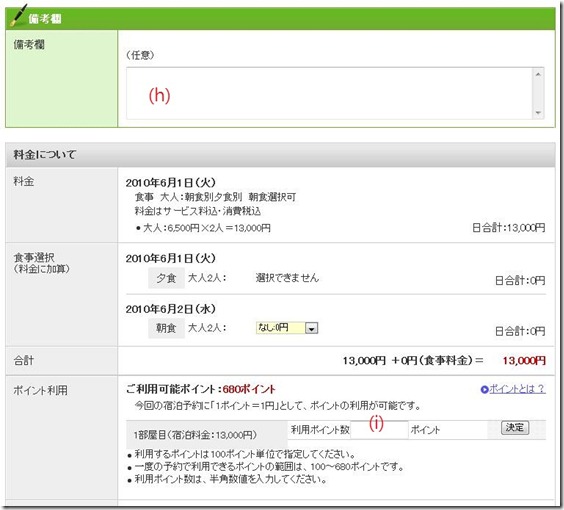Viewport: 564px width, 510px height.
Task: Click the ポイント利用 row label
Action: [40, 391]
